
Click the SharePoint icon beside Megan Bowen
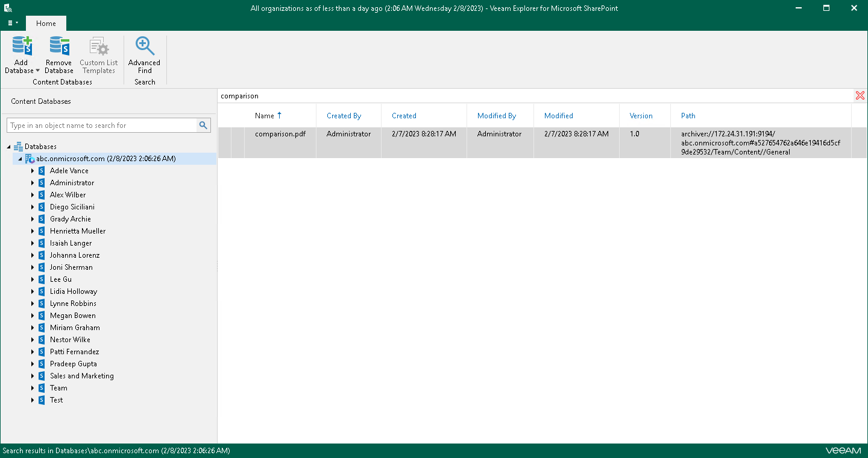point(42,316)
